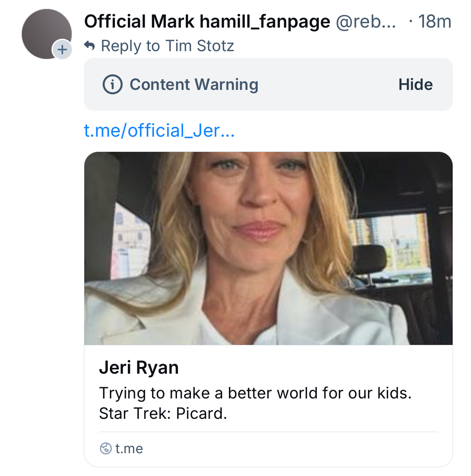Image resolution: width=471 pixels, height=476 pixels.
Task: Click empty space in Content Warning banner
Action: tap(328, 85)
